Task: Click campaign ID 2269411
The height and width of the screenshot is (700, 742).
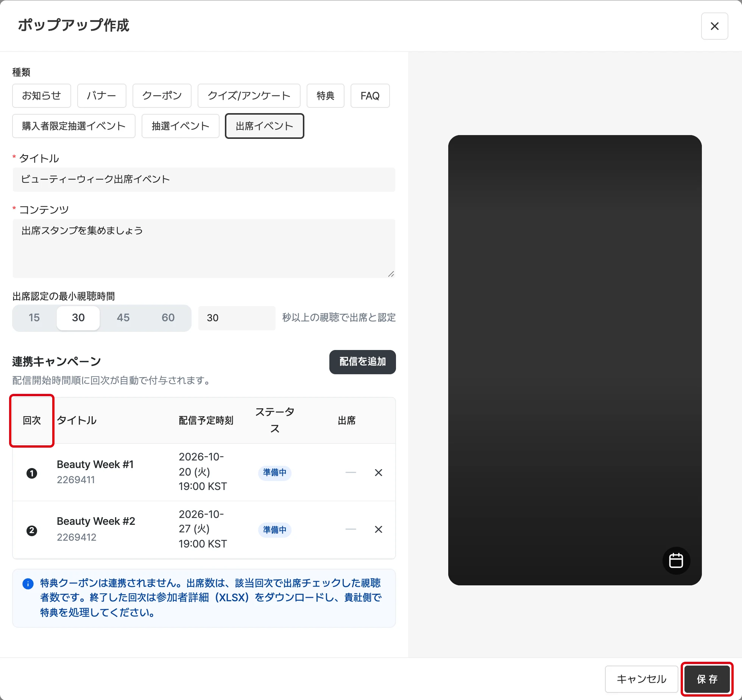Action: click(x=76, y=480)
